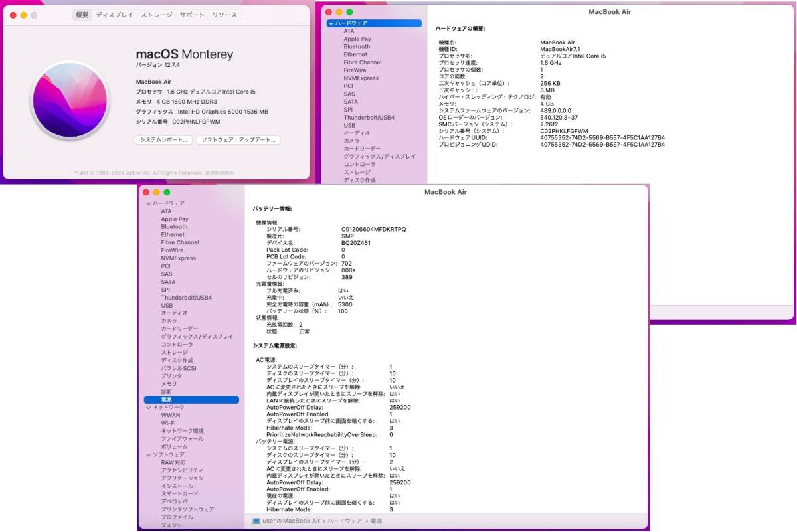This screenshot has height=532, width=797.
Task: Select アクセシビリティ in the sidebar
Action: pos(182,470)
